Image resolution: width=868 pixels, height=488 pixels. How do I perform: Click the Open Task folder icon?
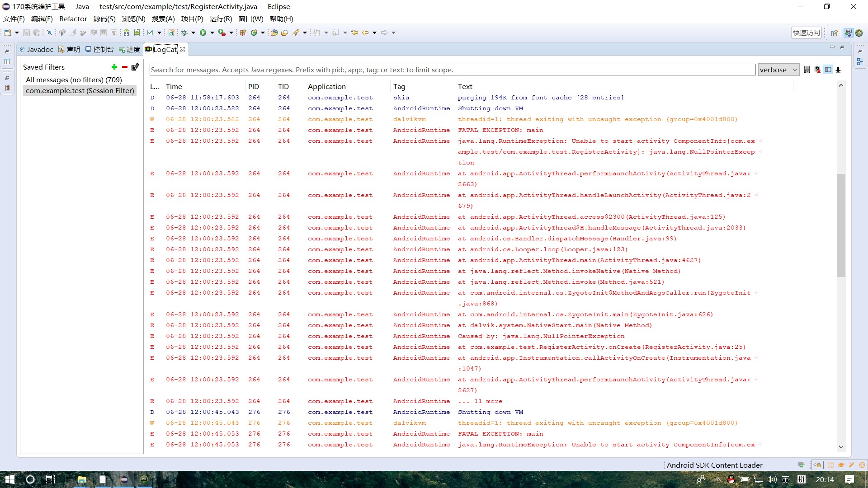coord(284,33)
